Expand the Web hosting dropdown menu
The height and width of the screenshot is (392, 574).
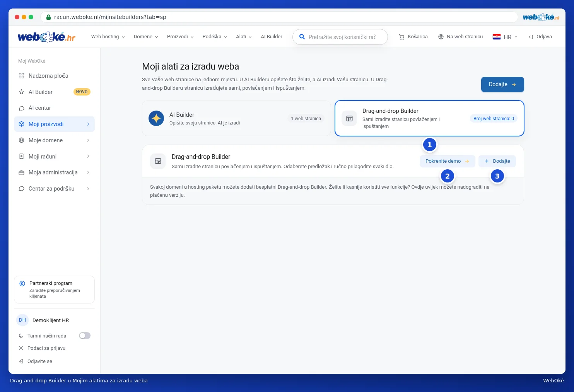108,37
